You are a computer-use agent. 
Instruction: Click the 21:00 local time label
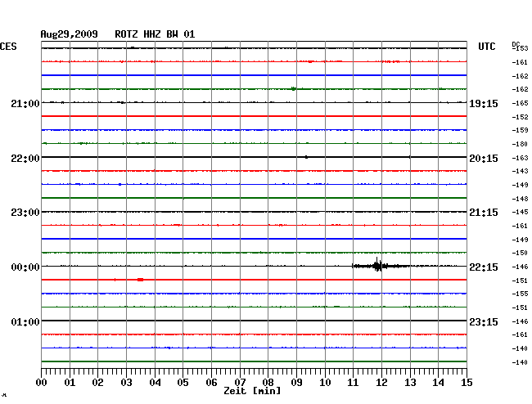point(25,103)
